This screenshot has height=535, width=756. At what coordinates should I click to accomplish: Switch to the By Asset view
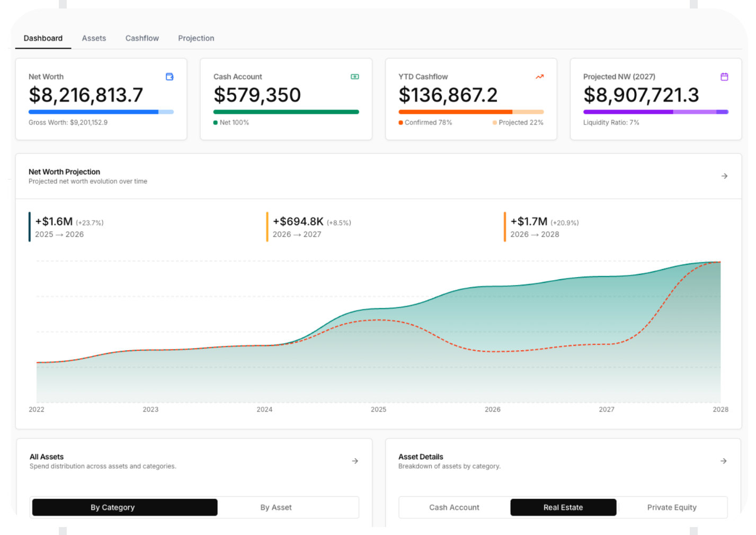pos(276,507)
